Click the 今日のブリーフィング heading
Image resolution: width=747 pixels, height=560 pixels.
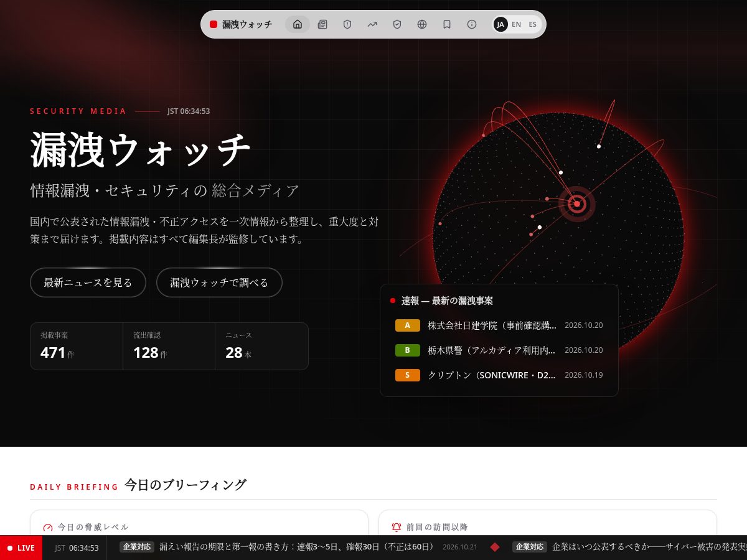click(185, 485)
